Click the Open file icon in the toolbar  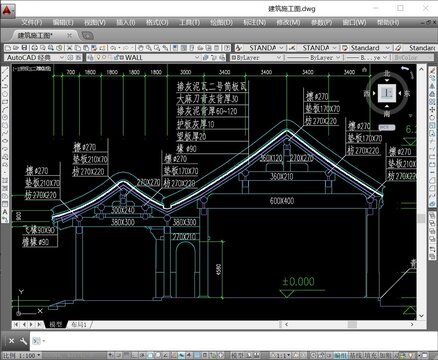[x=16, y=48]
